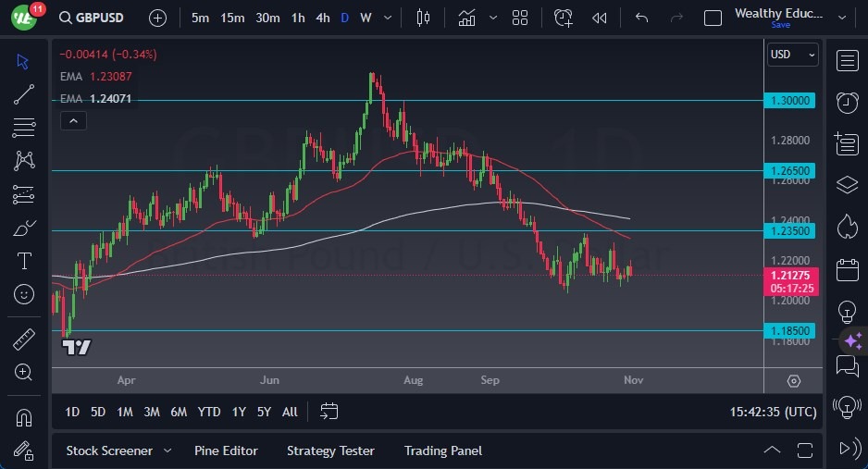Set date range to YTD
This screenshot has width=868, height=469.
coord(209,412)
